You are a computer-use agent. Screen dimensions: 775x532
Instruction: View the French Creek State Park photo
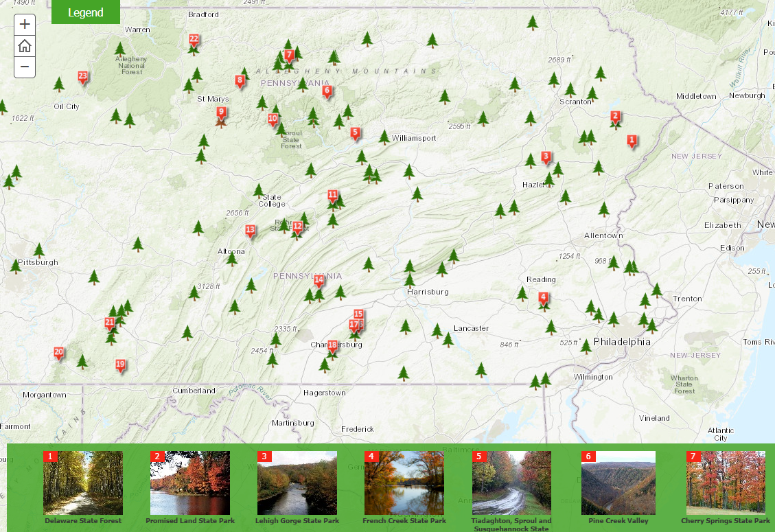(x=404, y=483)
